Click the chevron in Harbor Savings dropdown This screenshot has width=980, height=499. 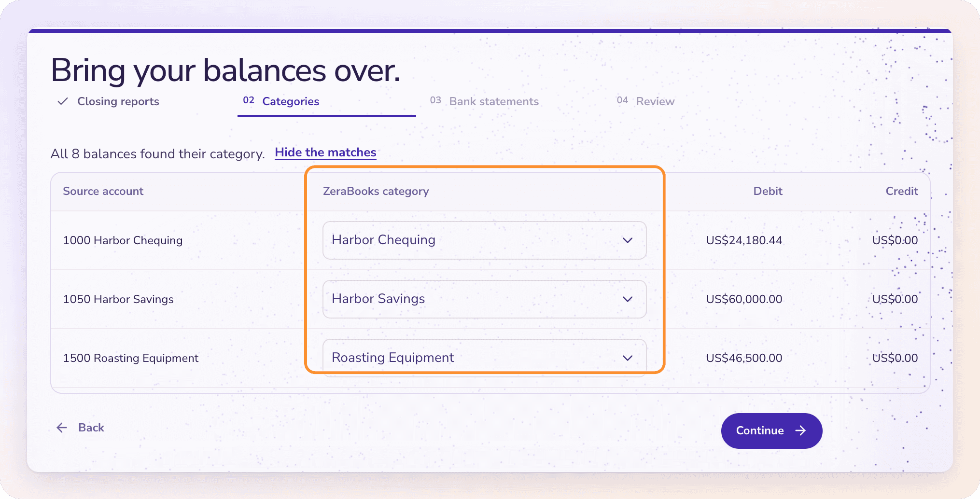(x=627, y=299)
